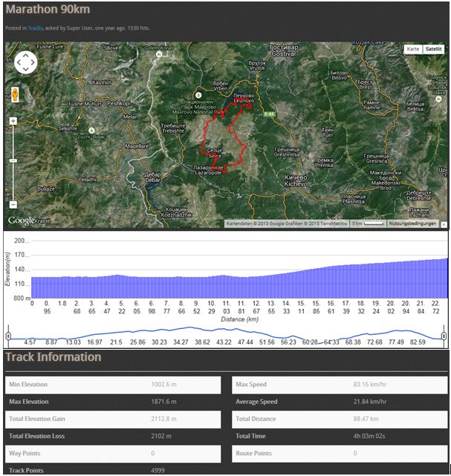451x476 pixels.
Task: Click the Lazaropole label on the map
Action: [x=208, y=170]
